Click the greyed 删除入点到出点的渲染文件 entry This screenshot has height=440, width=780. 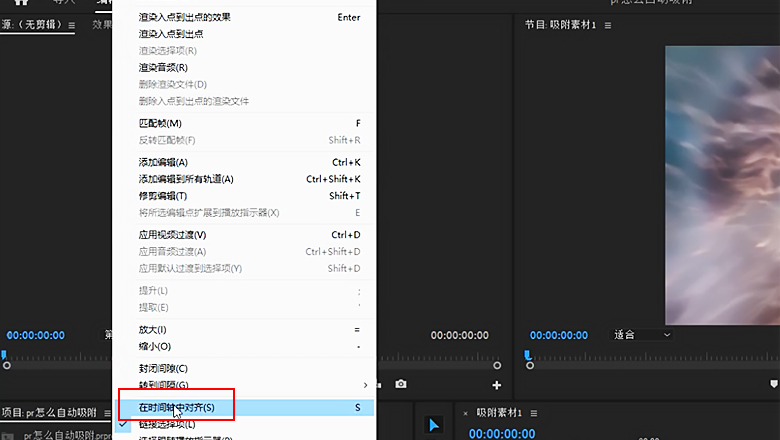(244, 101)
